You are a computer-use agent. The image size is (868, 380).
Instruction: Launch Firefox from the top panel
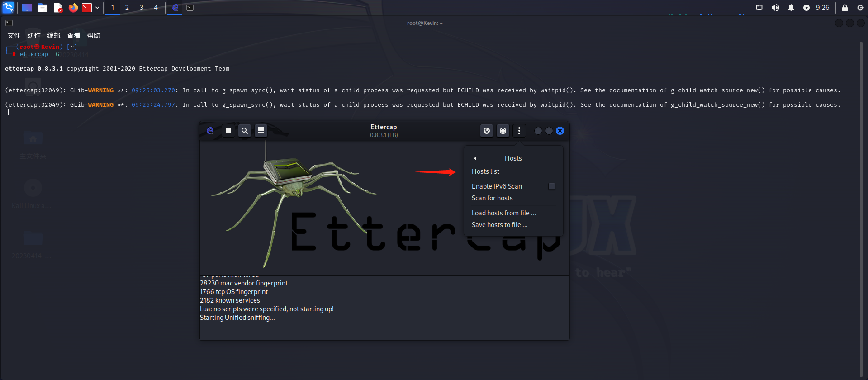[73, 8]
